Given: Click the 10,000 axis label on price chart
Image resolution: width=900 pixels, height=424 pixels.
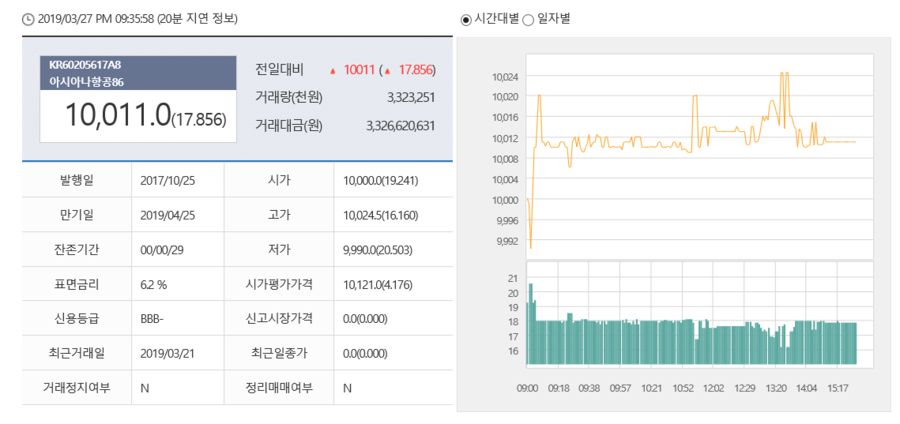Looking at the screenshot, I should click(505, 200).
